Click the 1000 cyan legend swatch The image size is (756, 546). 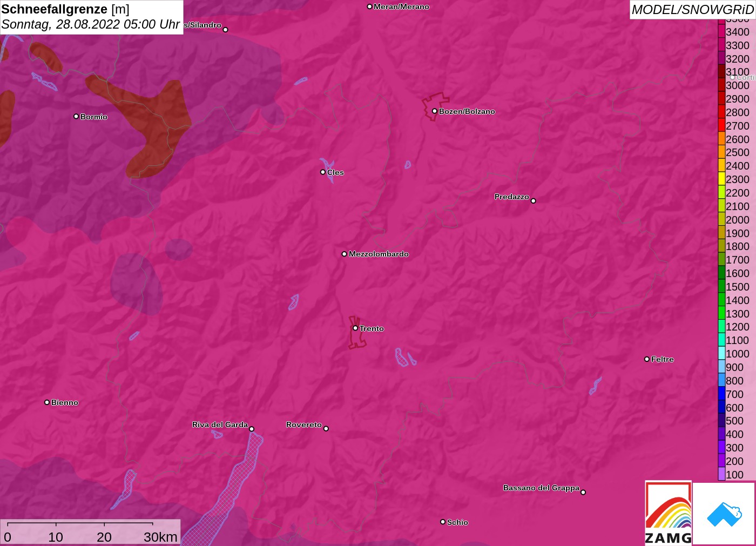pos(721,353)
